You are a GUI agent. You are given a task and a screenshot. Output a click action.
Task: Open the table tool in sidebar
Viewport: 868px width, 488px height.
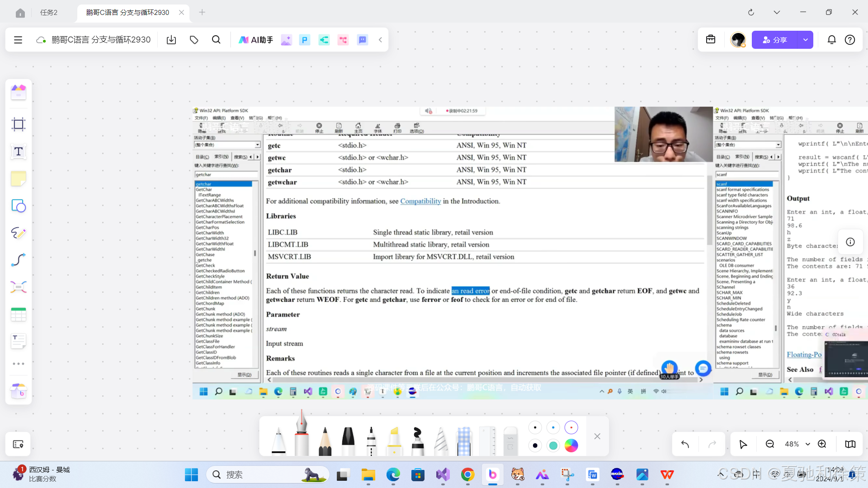[19, 314]
